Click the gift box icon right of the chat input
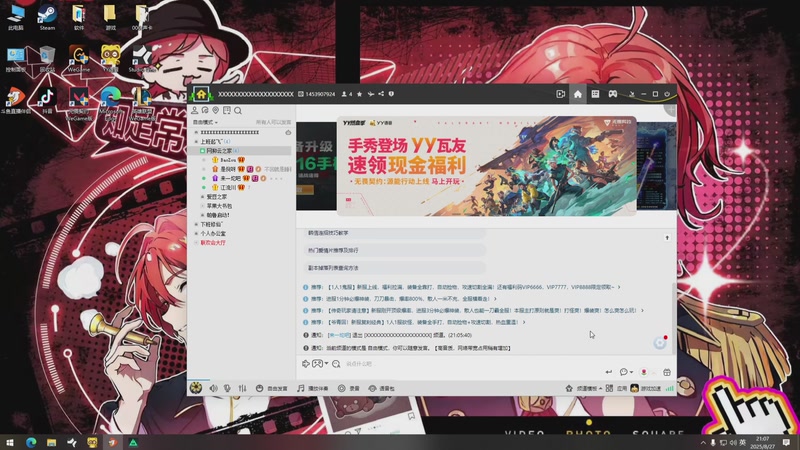This screenshot has width=800, height=450. pos(667,372)
